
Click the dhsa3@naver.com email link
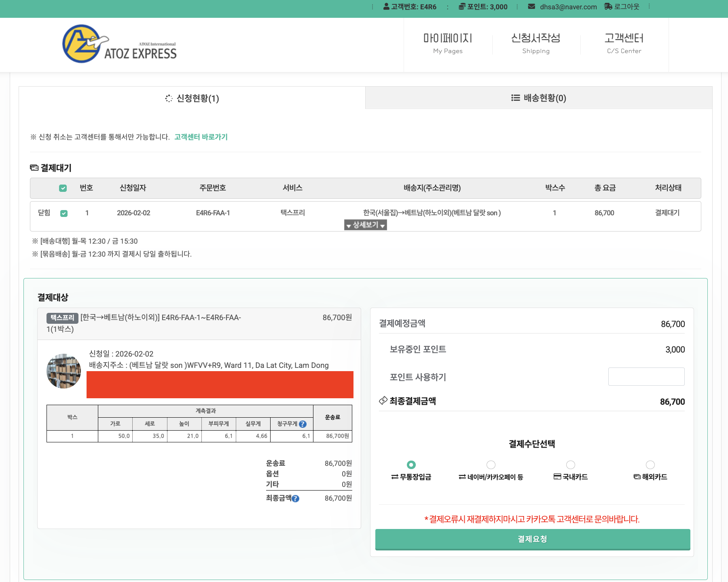(568, 7)
